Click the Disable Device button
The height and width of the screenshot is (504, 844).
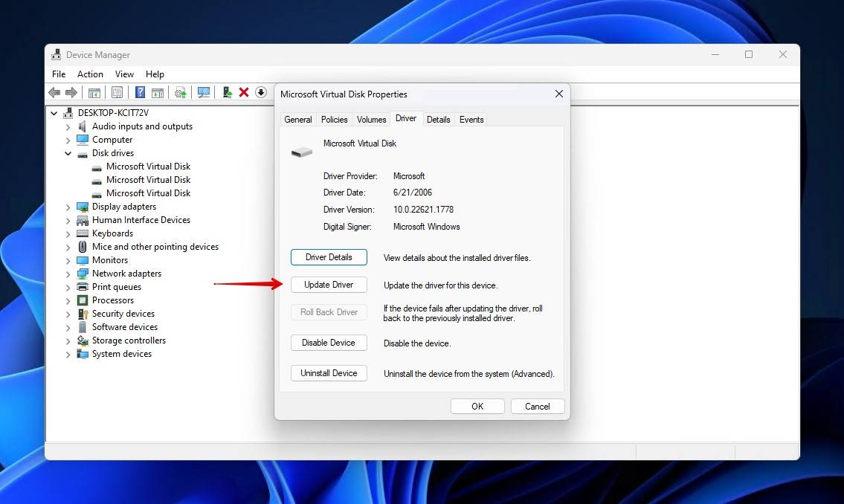(x=329, y=343)
